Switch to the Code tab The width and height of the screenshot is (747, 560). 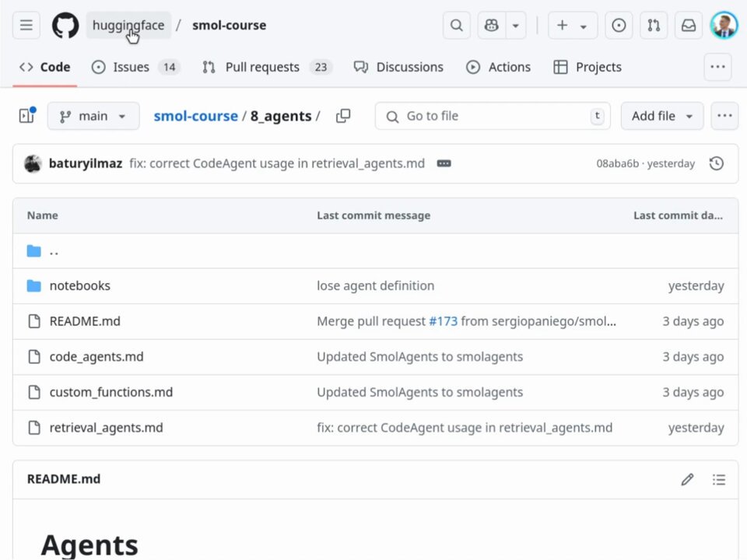click(45, 67)
